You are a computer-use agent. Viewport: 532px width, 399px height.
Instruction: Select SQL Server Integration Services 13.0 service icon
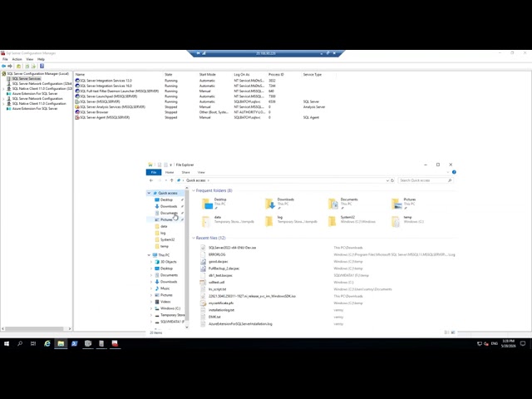(x=77, y=81)
